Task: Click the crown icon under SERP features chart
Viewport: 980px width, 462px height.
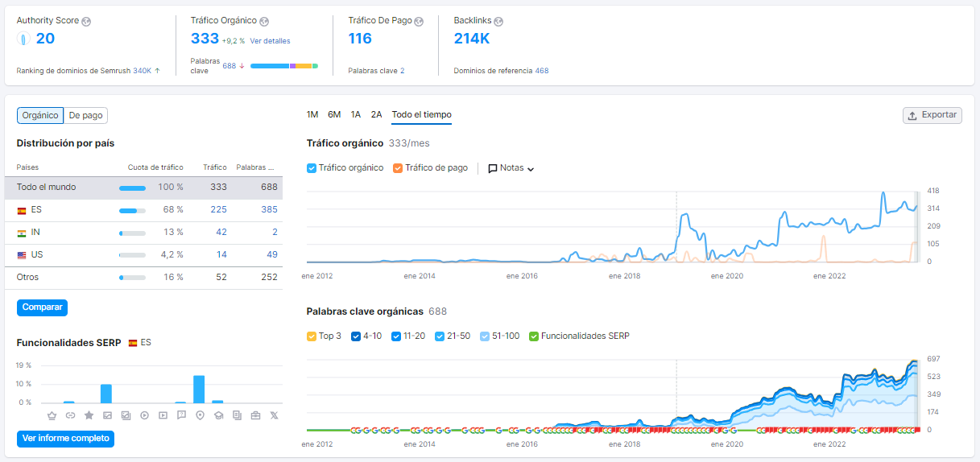Action: [x=52, y=415]
